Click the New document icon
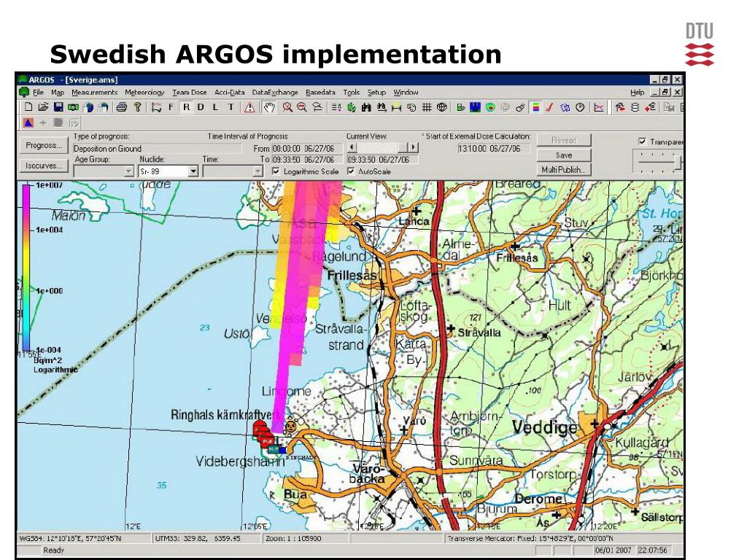Image resolution: width=747 pixels, height=560 pixels. tap(29, 107)
